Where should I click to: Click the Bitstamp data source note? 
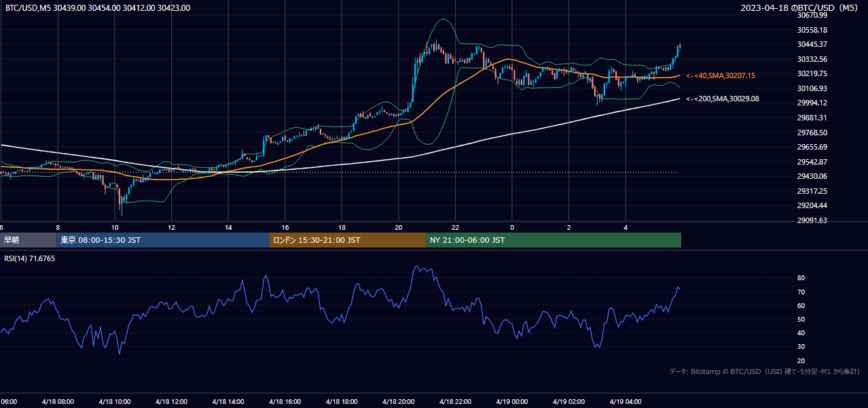click(x=765, y=371)
